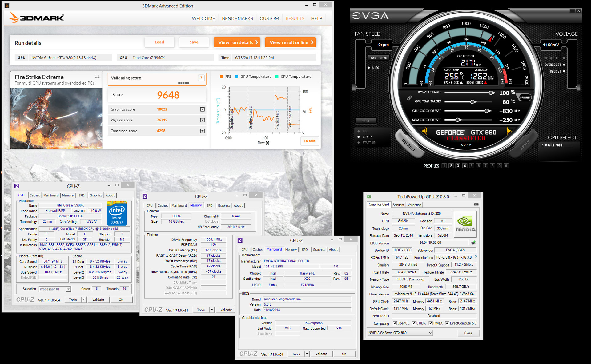Click the BIOS save chip icon in GPU-Z

473,243
